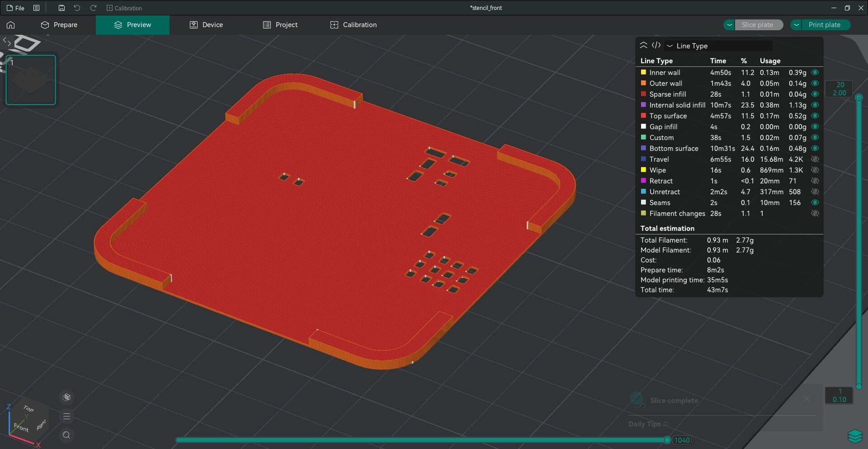Viewport: 868px width, 449px height.
Task: Open the Calibration tab
Action: 354,25
